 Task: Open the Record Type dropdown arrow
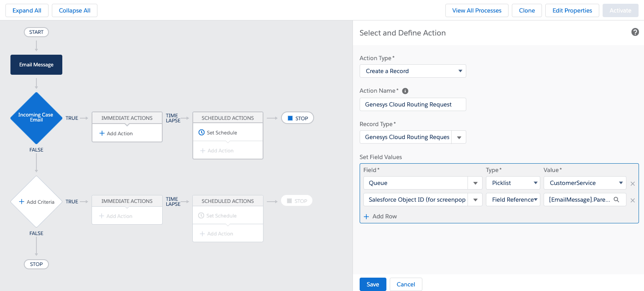click(x=459, y=137)
